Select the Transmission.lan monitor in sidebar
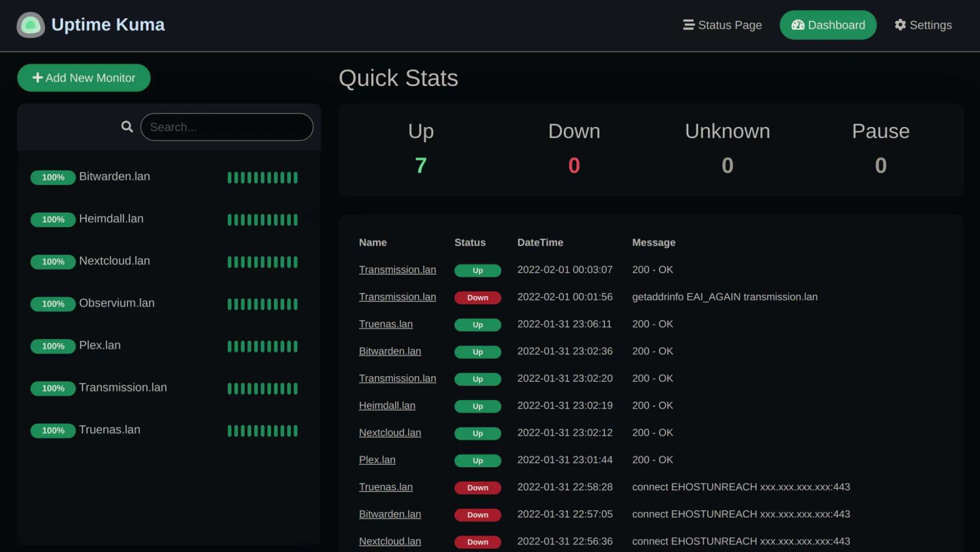 click(169, 388)
